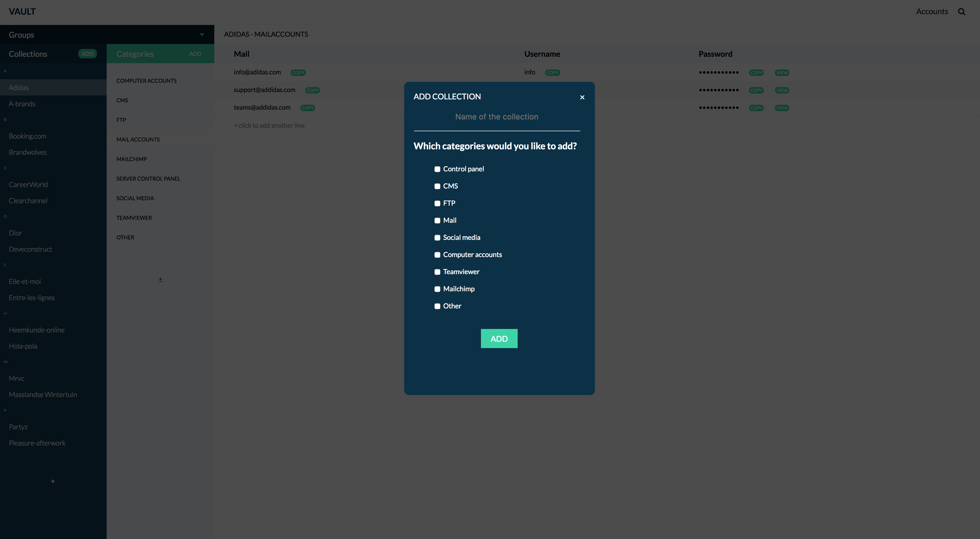View the teams@addidas.com password
The width and height of the screenshot is (980, 539).
click(x=782, y=108)
